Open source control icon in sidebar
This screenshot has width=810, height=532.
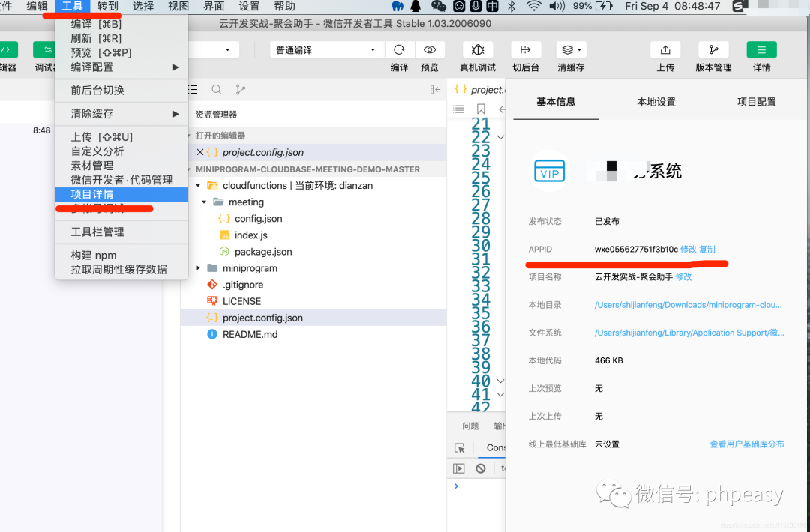coord(240,90)
